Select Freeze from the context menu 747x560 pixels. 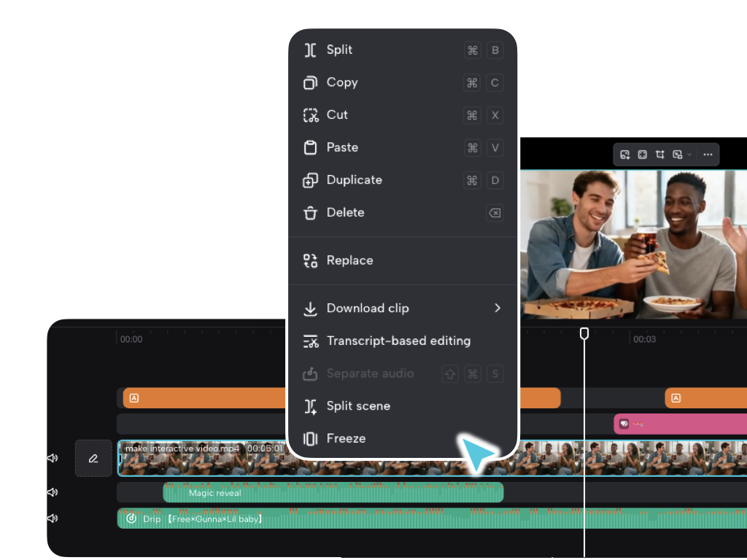pyautogui.click(x=348, y=438)
